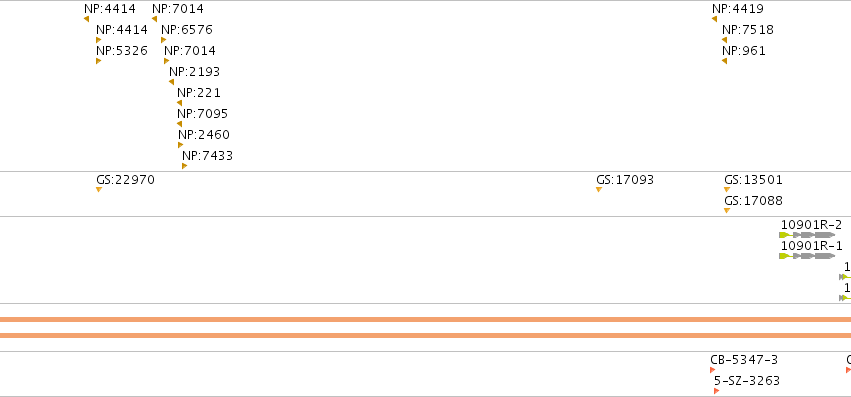
Task: Click the NP:2460 feature label
Action: click(x=204, y=135)
